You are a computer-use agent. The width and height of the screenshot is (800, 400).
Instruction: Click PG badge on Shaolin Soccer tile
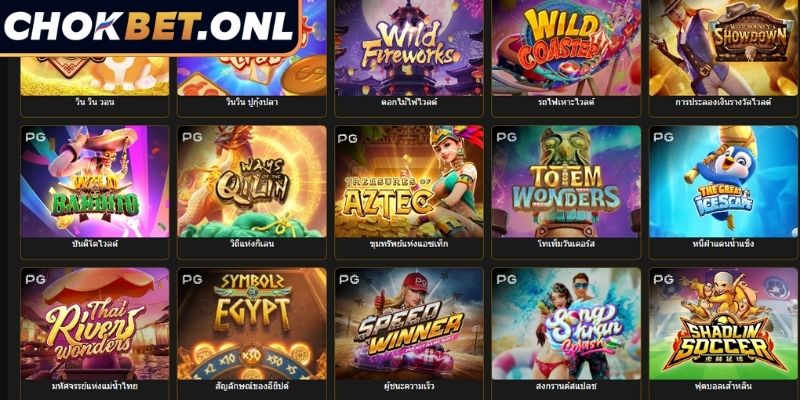[664, 279]
